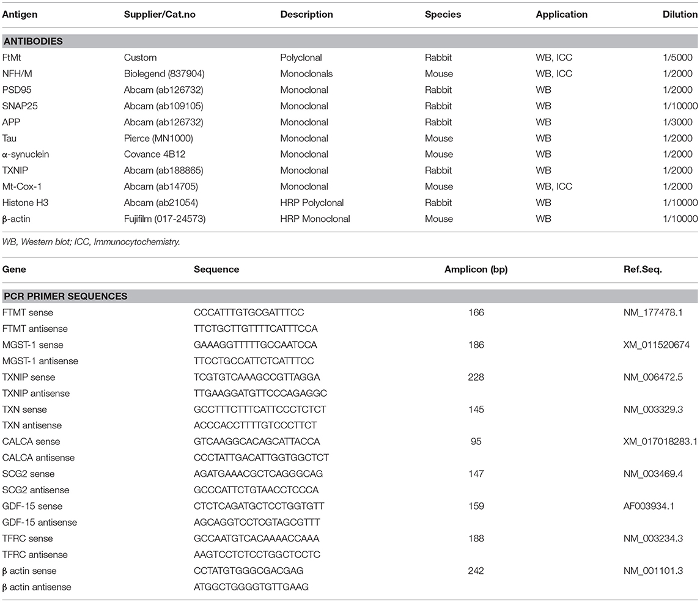This screenshot has height=602, width=700.
Task: Click sequence AGATGAAACGCTCAGGGCAG
Action: click(258, 474)
